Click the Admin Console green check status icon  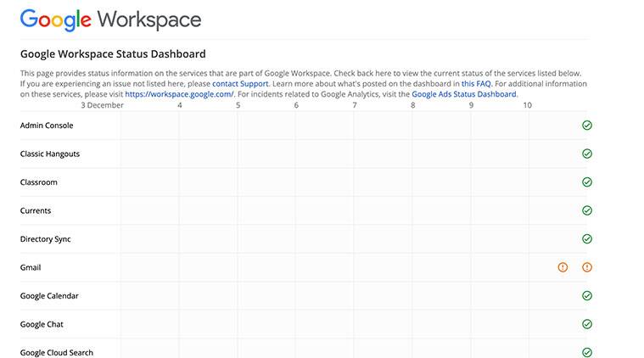click(587, 126)
